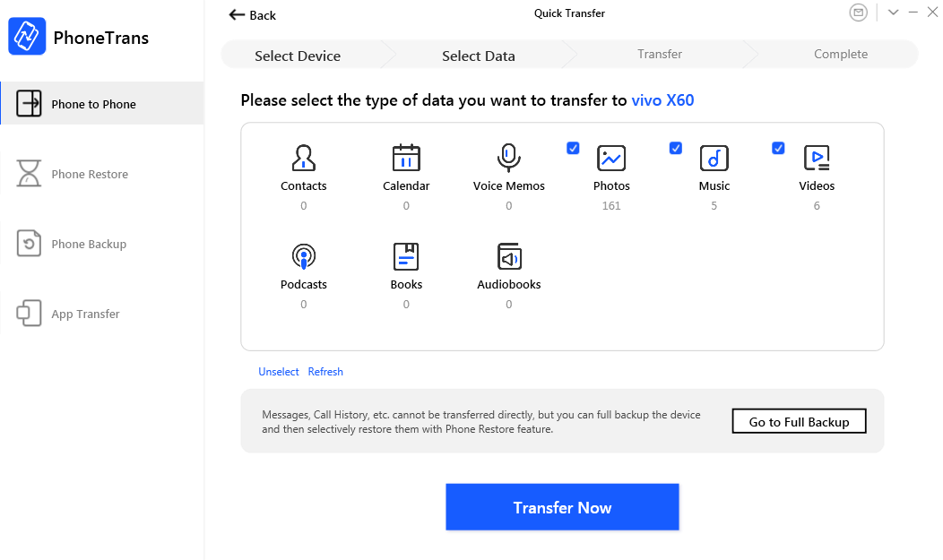
Task: Click the Music note icon
Action: pyautogui.click(x=714, y=158)
